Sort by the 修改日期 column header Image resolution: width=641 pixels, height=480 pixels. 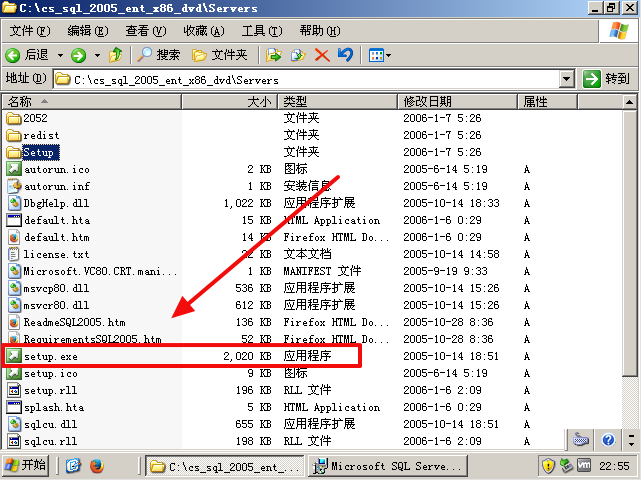point(457,101)
